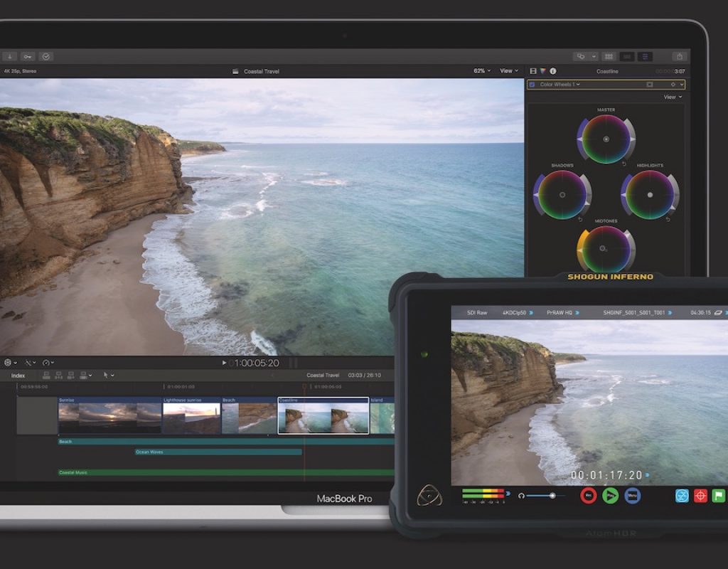Select the Ocean Waves audio clip

pyautogui.click(x=218, y=452)
